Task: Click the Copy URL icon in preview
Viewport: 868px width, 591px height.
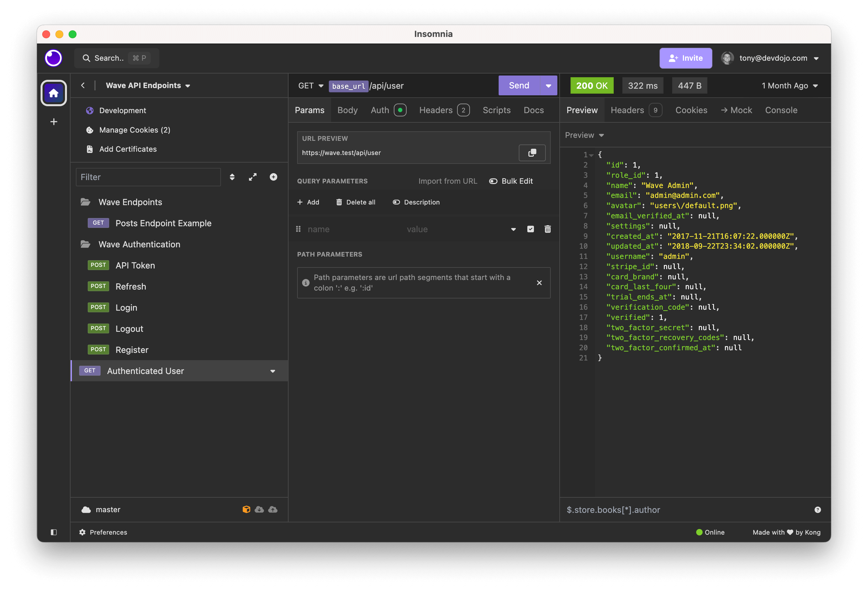Action: coord(532,152)
